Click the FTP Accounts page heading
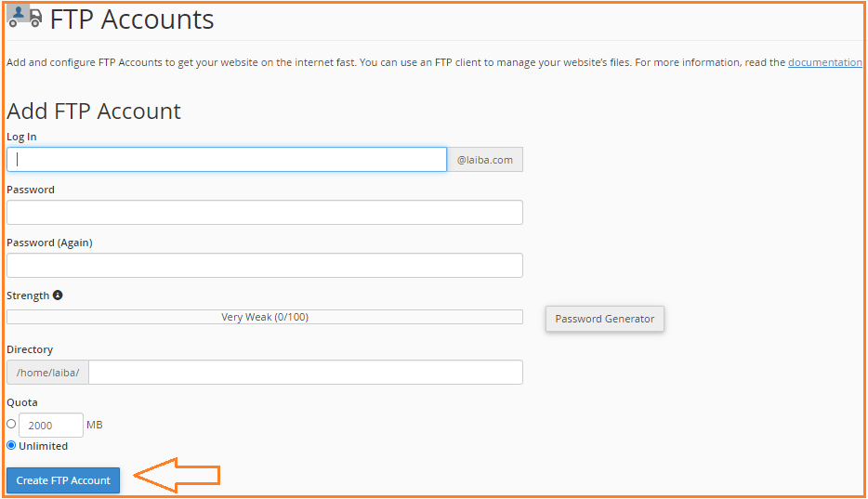The width and height of the screenshot is (868, 499). [x=132, y=20]
